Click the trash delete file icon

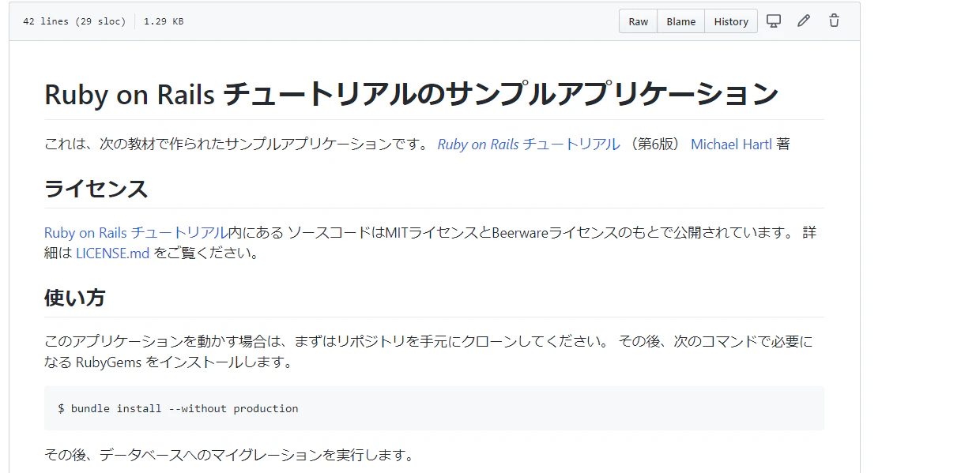coord(834,21)
